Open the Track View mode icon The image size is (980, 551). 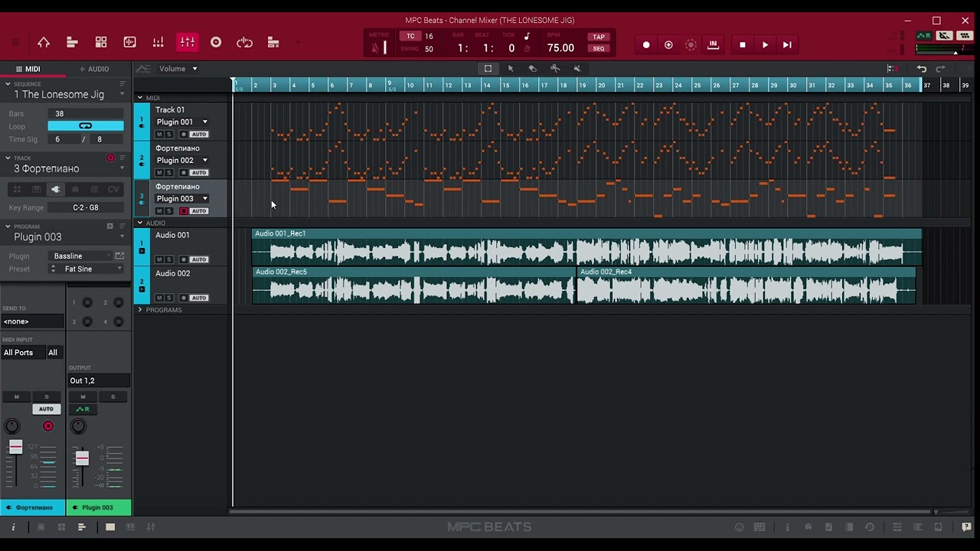[x=72, y=43]
